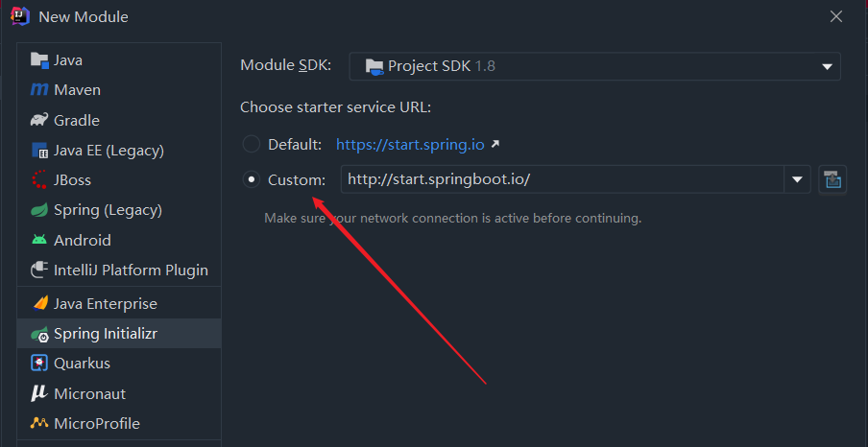Select Java Enterprise module type
Viewport: 868px width, 447px height.
point(106,304)
